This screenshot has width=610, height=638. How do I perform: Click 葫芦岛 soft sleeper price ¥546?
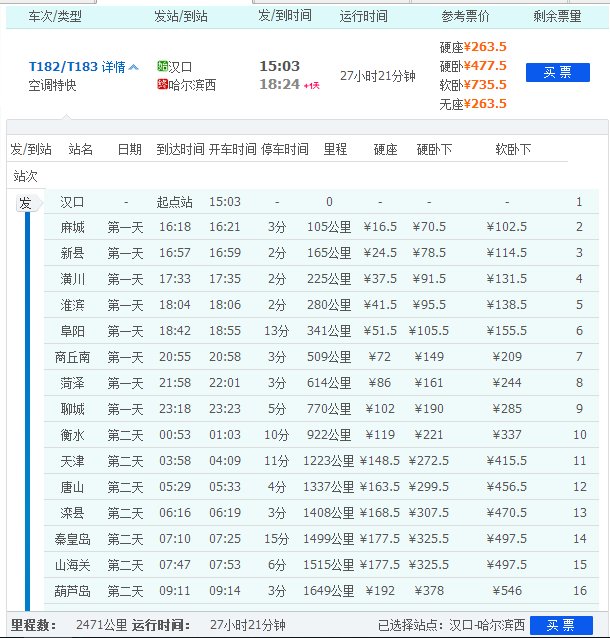point(507,591)
